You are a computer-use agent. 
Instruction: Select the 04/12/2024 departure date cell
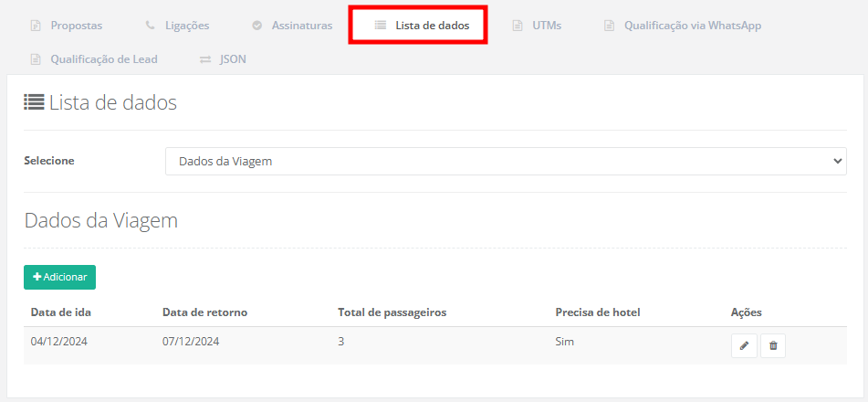59,342
